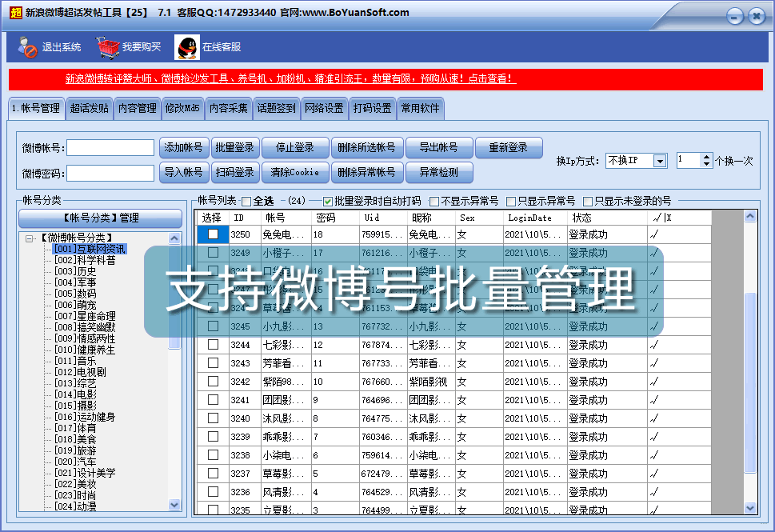775x532 pixels.
Task: Click 停止登录 button
Action: pyautogui.click(x=295, y=147)
